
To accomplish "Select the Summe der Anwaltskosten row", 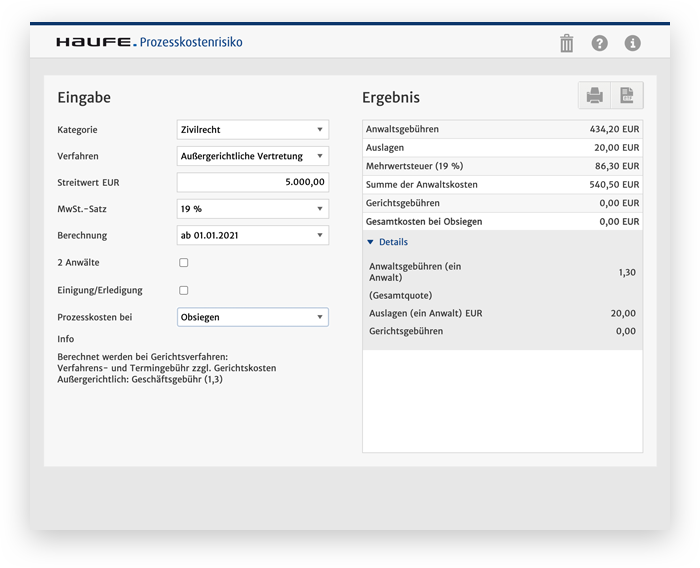I will [x=503, y=185].
